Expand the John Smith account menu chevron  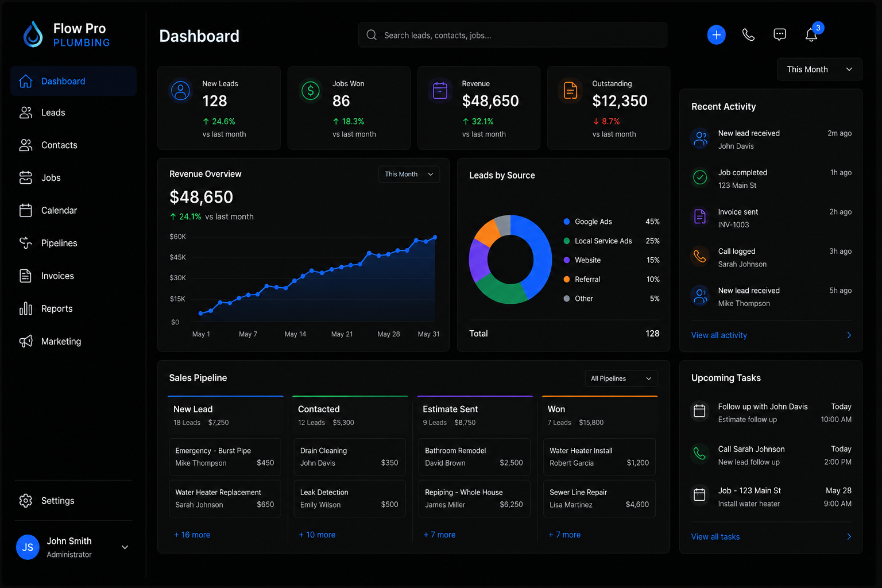click(125, 547)
